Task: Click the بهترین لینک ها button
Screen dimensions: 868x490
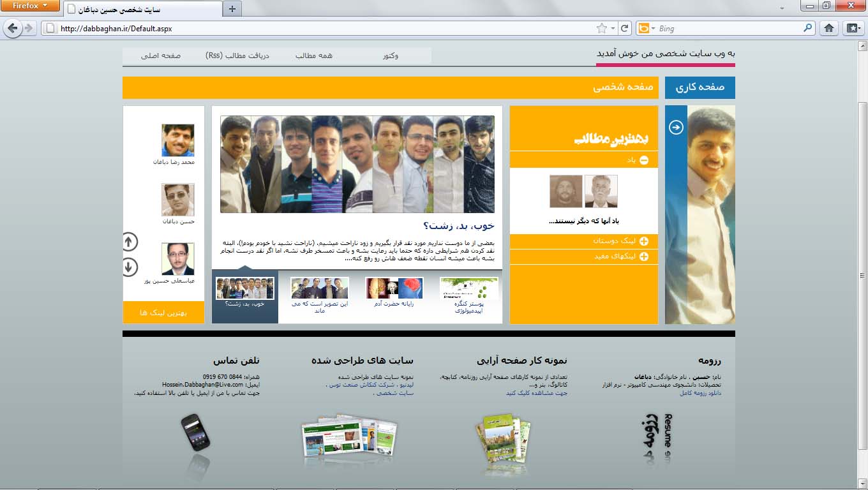Action: pos(163,313)
